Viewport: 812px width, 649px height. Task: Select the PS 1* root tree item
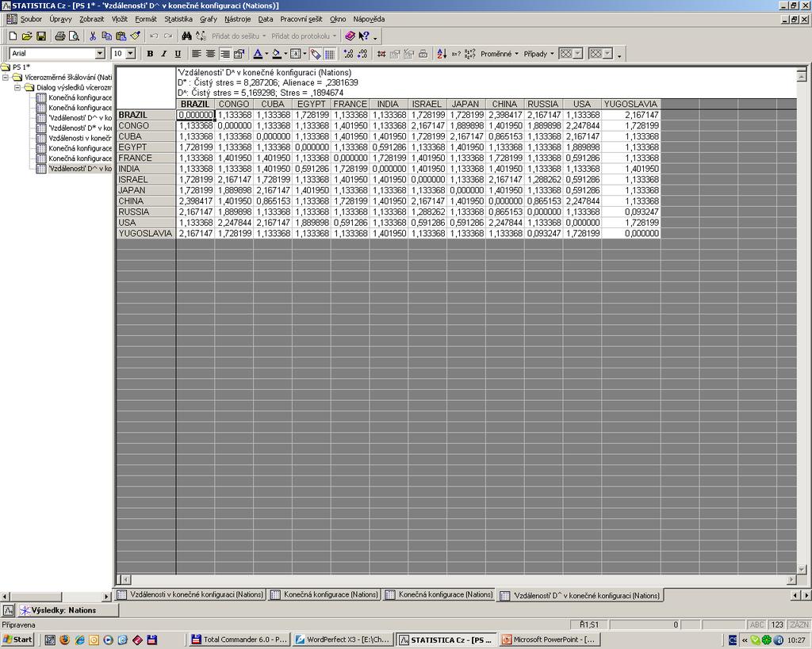(x=21, y=67)
